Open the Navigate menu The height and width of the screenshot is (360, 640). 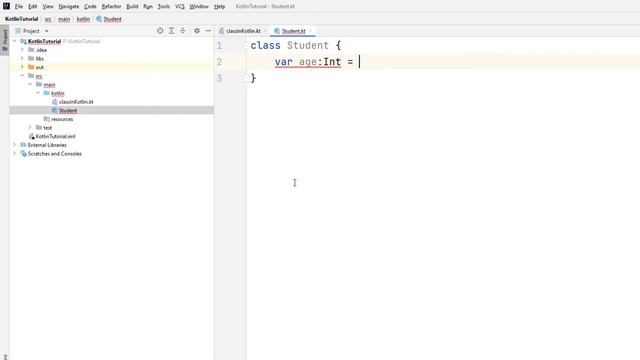coord(69,7)
